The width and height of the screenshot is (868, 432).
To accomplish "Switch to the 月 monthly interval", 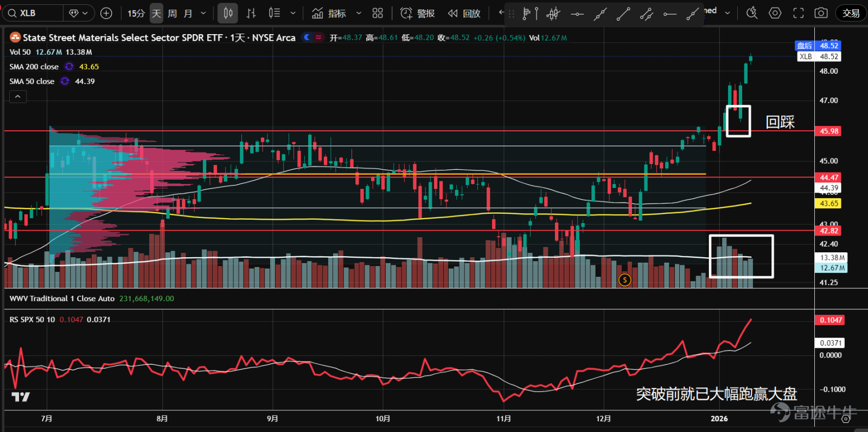I will [x=188, y=13].
